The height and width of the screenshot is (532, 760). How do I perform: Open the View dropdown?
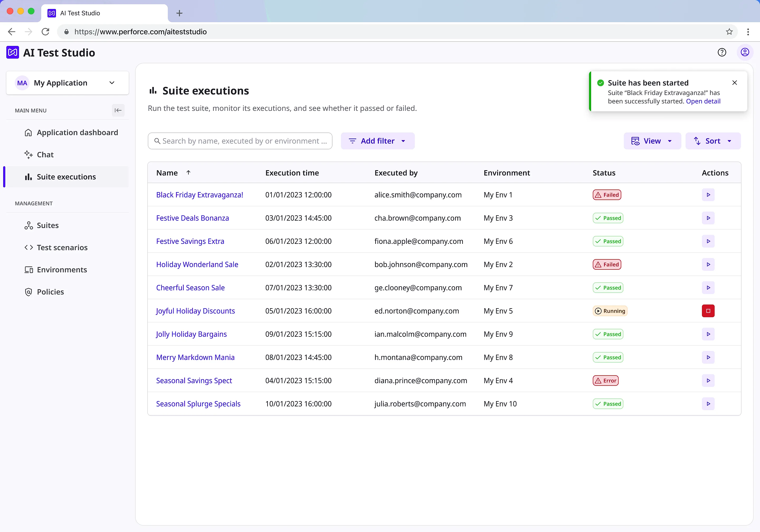coord(652,141)
